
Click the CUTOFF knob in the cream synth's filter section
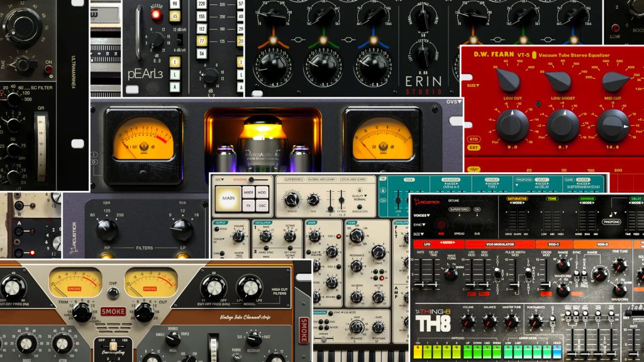(x=357, y=235)
